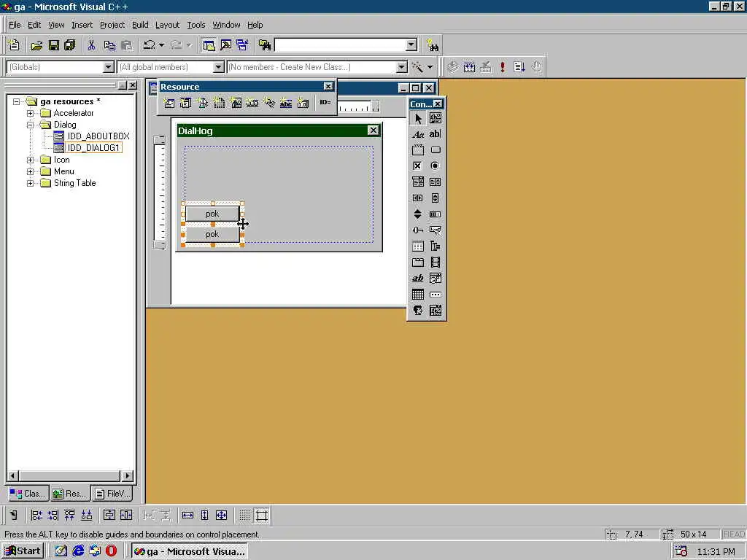Activate the Select pointer tool
This screenshot has height=560, width=747.
coord(418,118)
